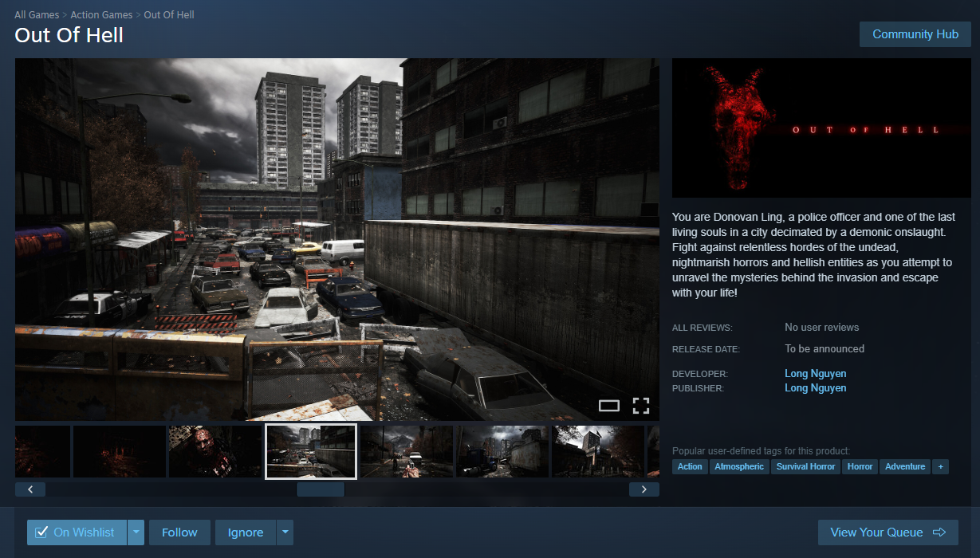Click the plus button to add tags
Image resolution: width=980 pixels, height=558 pixels.
(x=941, y=466)
